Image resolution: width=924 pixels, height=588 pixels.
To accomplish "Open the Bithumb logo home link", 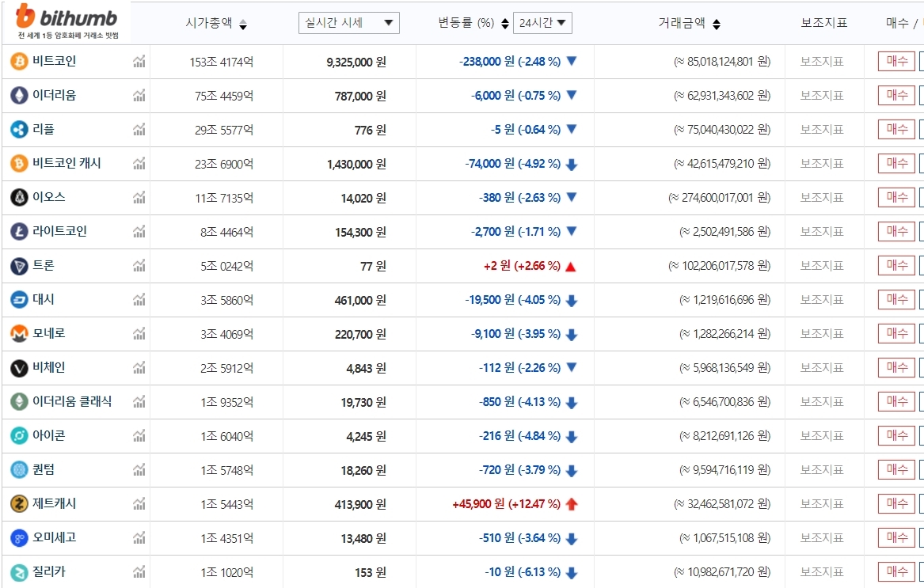I will (67, 22).
